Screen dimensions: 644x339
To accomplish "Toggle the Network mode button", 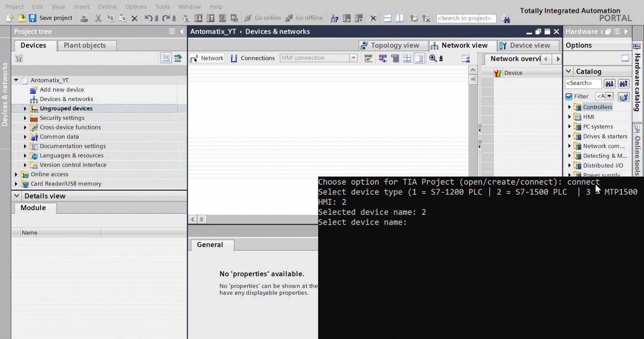I will coord(207,58).
